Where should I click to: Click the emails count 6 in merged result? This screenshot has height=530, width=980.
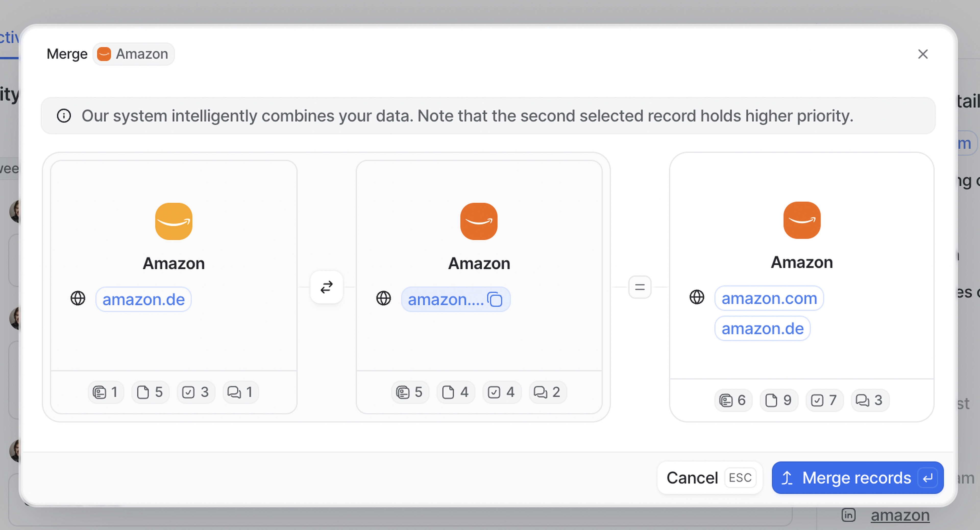(733, 400)
